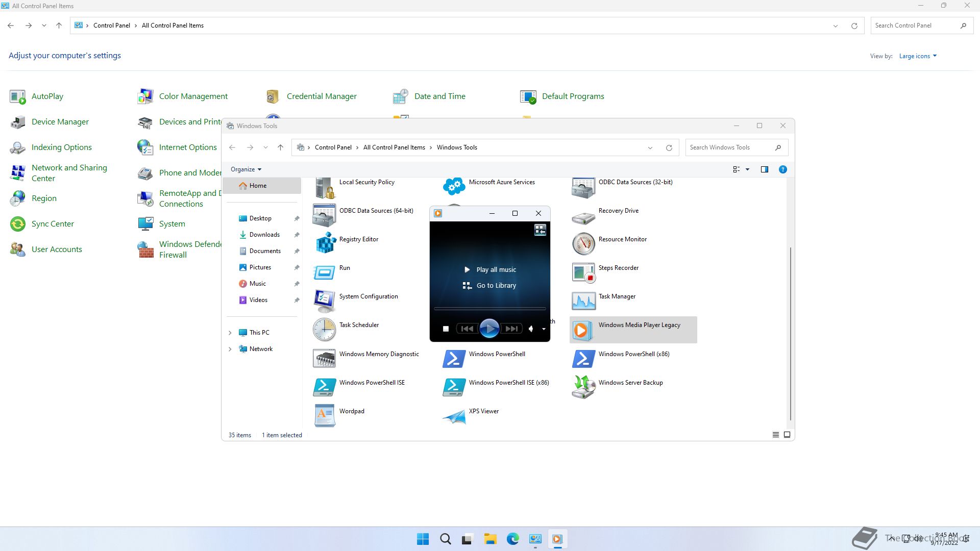Click the media player seek bar

click(x=490, y=309)
